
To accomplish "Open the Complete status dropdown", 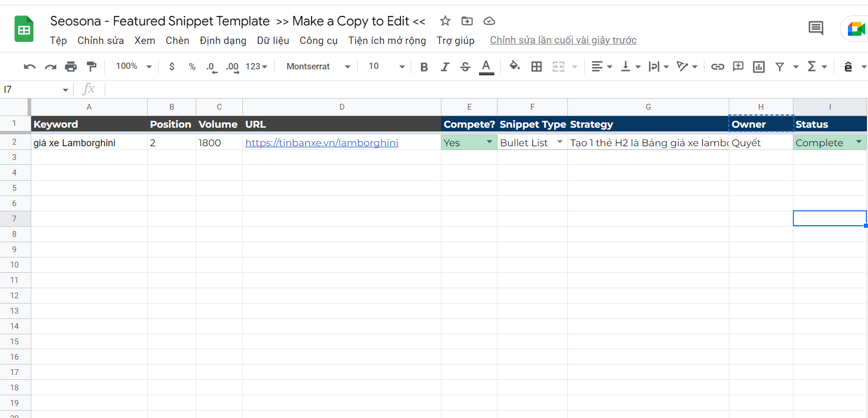I will pos(859,142).
